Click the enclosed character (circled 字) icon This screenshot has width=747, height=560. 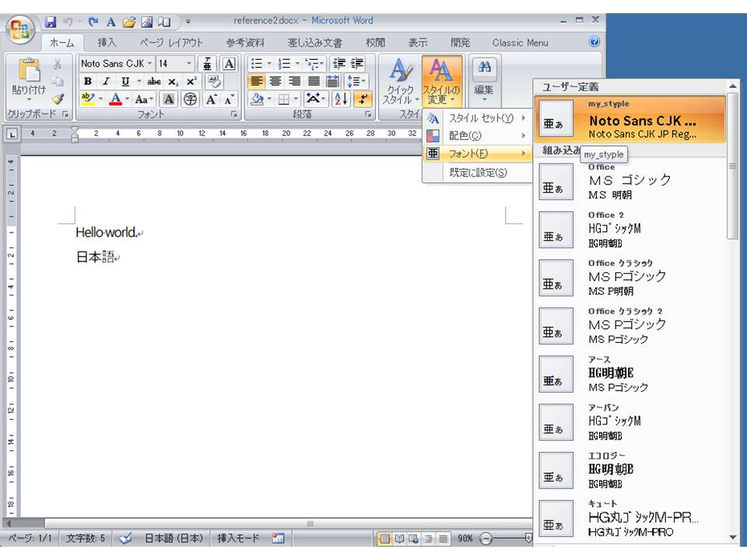[190, 99]
